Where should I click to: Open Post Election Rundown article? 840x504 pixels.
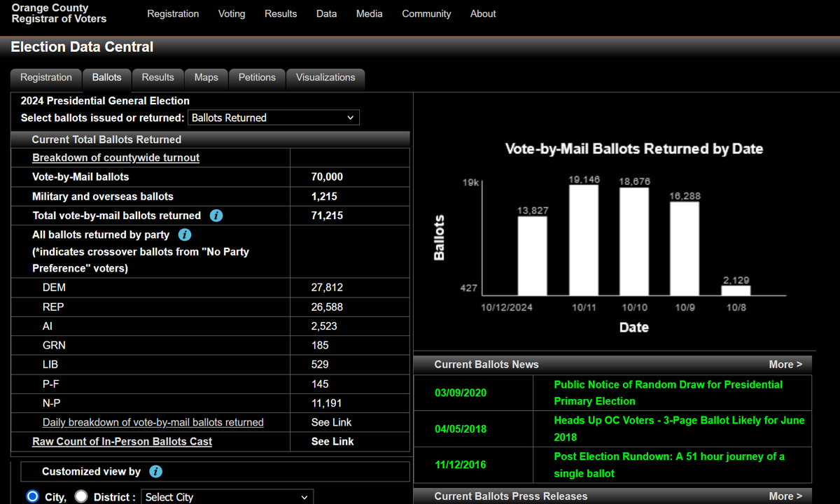point(669,465)
